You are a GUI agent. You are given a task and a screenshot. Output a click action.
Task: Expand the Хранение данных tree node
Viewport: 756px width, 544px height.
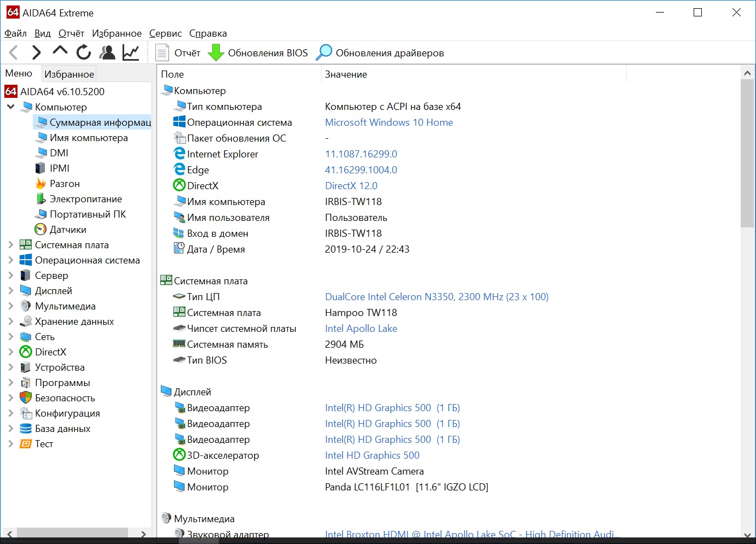(x=10, y=321)
